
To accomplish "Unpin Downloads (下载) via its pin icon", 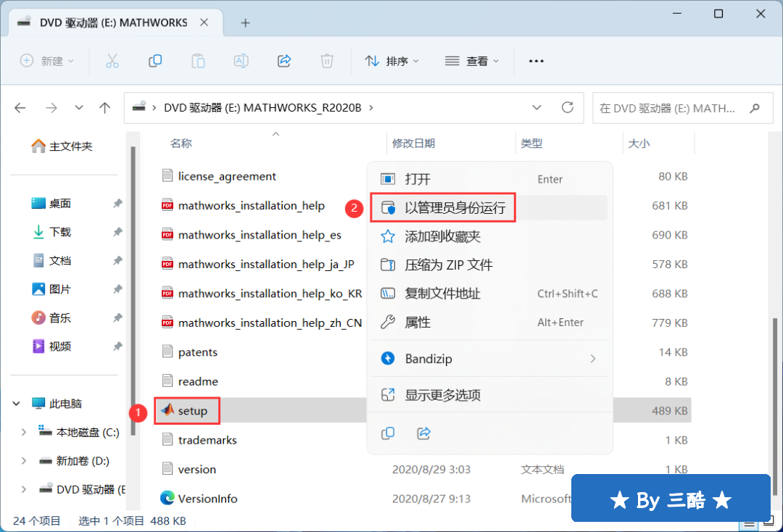I will (x=117, y=231).
